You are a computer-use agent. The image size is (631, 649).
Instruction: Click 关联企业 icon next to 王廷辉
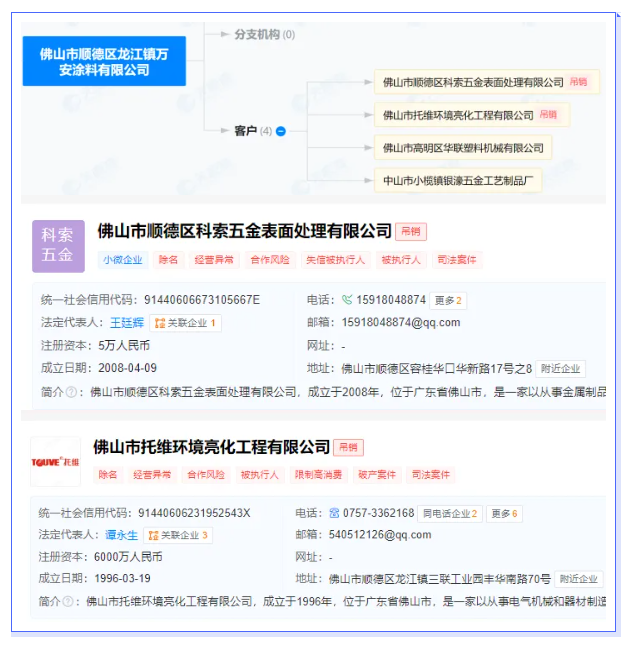click(160, 323)
